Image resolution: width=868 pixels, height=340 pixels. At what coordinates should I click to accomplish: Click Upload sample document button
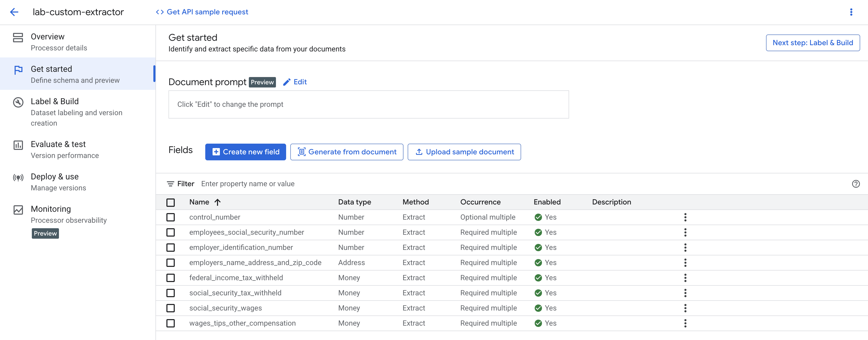[x=464, y=152]
